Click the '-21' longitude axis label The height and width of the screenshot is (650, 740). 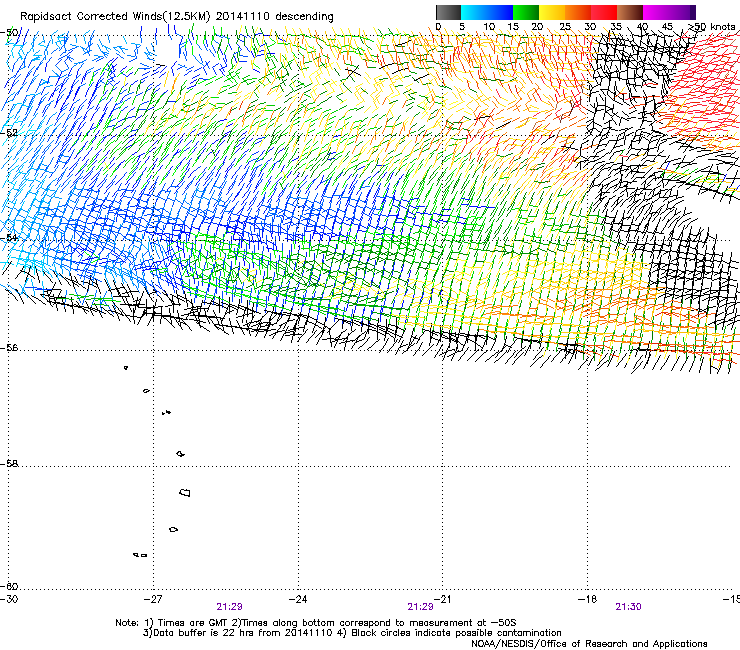tap(442, 599)
